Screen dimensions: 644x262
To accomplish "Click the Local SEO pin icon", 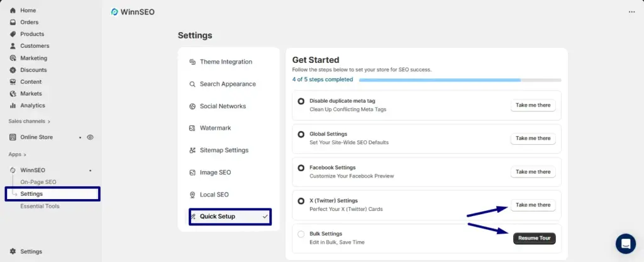I will tap(192, 195).
